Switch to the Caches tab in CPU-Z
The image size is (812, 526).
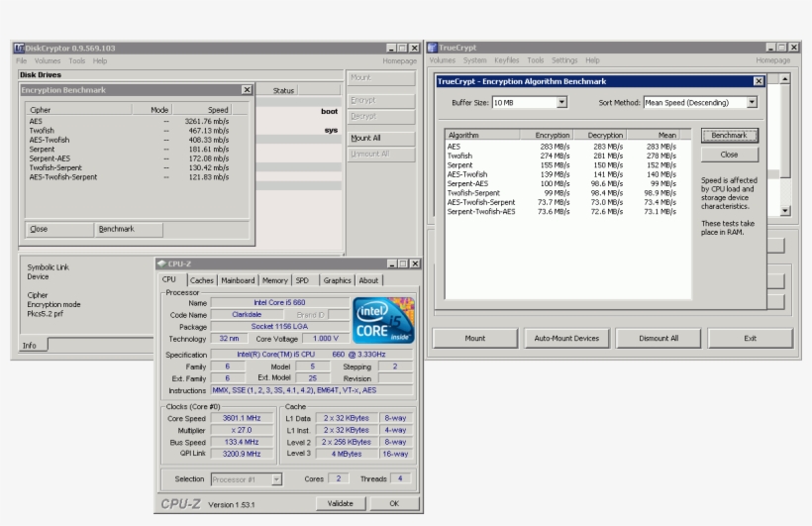pos(201,280)
